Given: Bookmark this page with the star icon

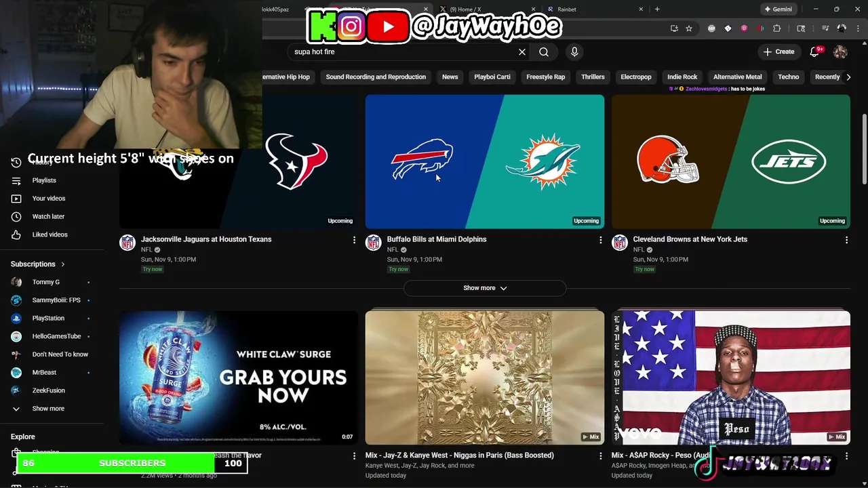Looking at the screenshot, I should click(689, 28).
